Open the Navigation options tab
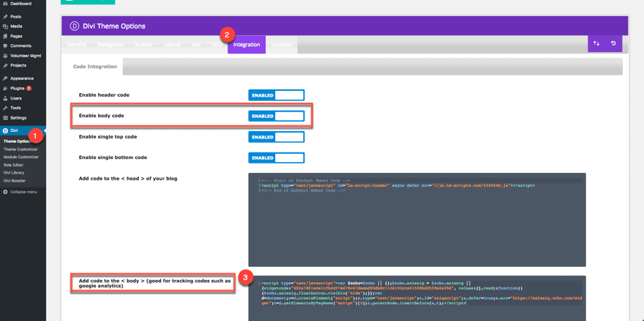644x321 pixels. pos(111,45)
